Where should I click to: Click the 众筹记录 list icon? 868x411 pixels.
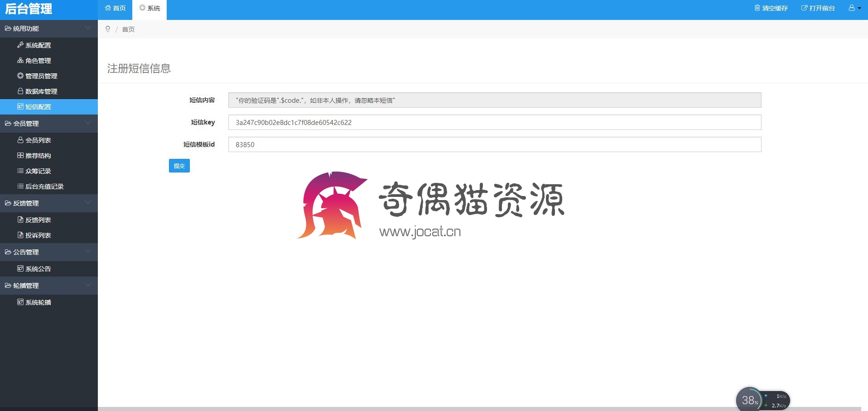20,171
